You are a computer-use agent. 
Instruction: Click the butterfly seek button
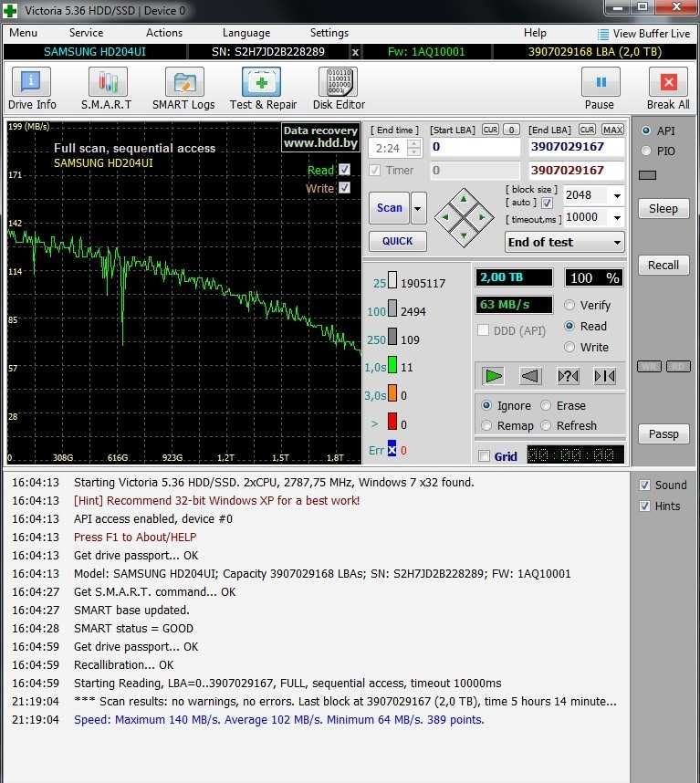[605, 375]
